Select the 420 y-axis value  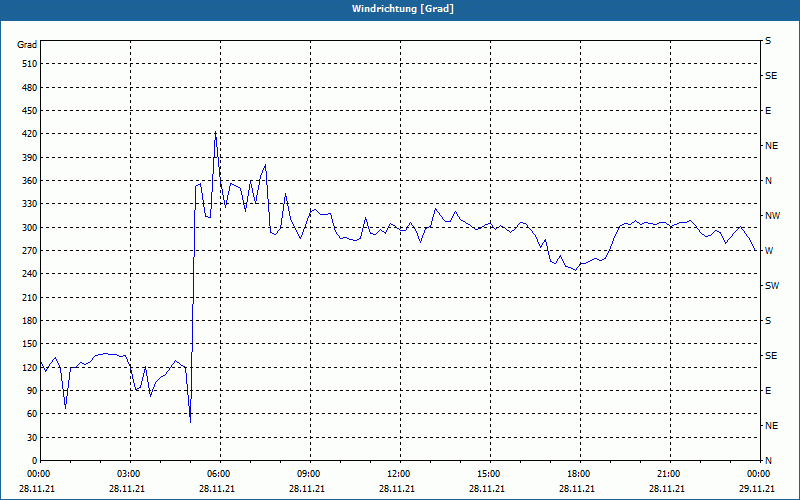30,134
